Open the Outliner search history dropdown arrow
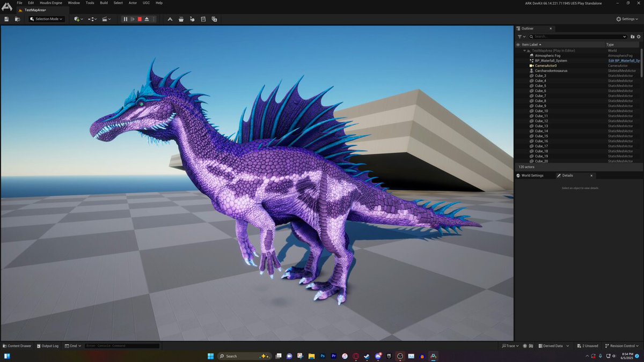The width and height of the screenshot is (644, 362). tap(625, 36)
